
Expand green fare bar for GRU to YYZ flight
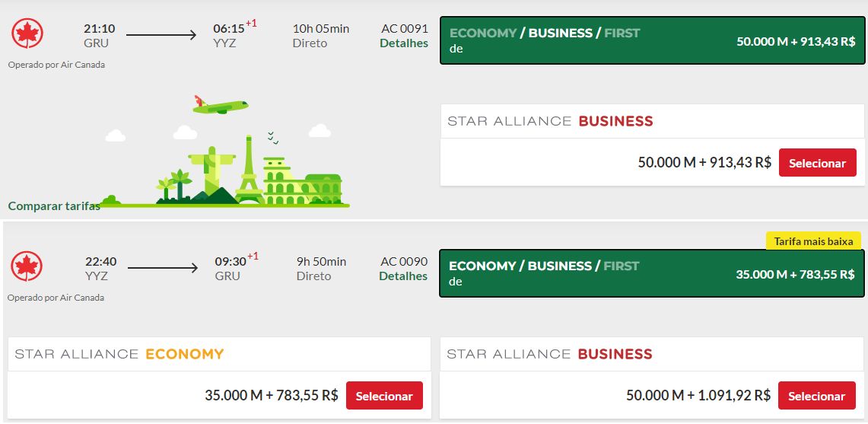[x=652, y=40]
